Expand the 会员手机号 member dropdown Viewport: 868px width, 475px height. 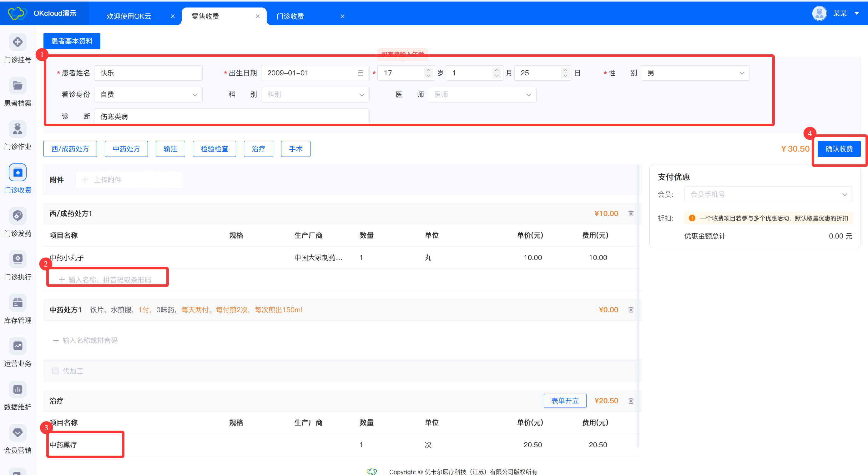pyautogui.click(x=768, y=194)
